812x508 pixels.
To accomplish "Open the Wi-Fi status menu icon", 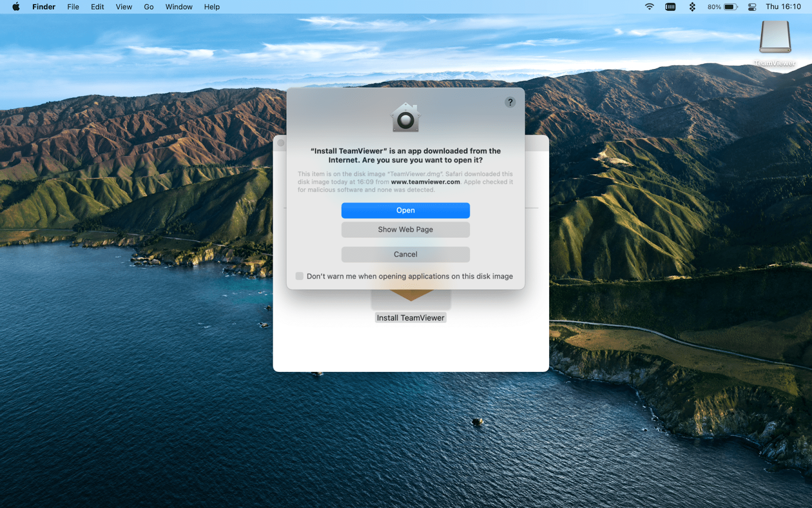I will tap(649, 7).
